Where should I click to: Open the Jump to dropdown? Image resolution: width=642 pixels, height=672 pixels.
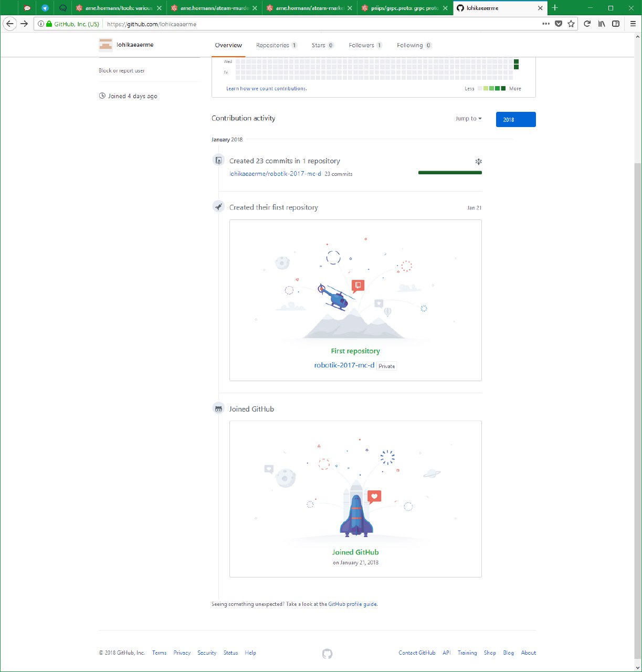(x=468, y=119)
